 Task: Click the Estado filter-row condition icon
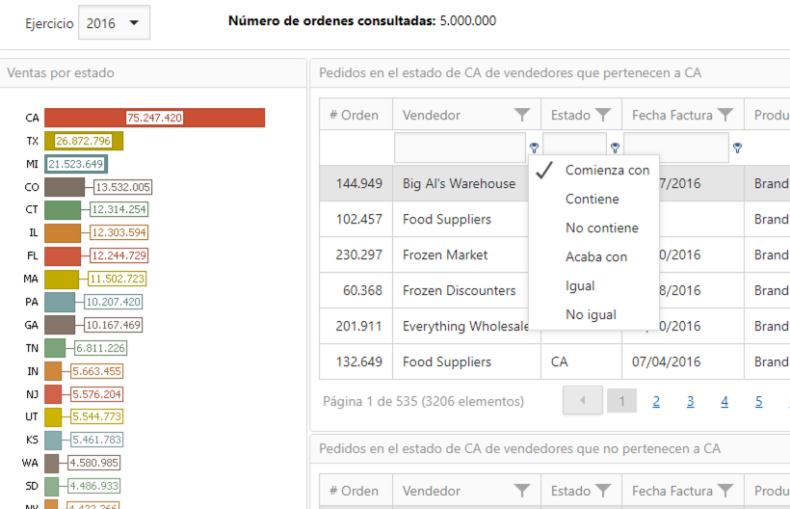(x=615, y=147)
